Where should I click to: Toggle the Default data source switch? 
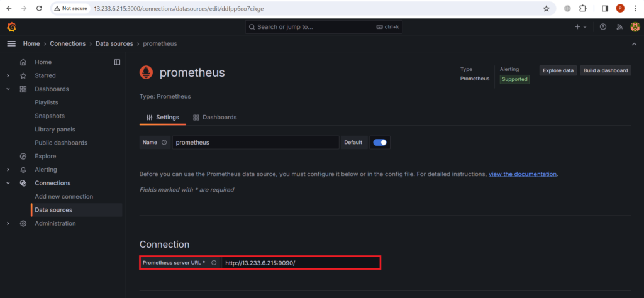coord(380,143)
